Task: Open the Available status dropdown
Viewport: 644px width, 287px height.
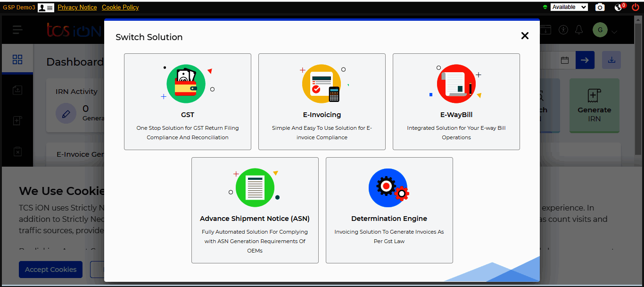Action: (x=569, y=7)
